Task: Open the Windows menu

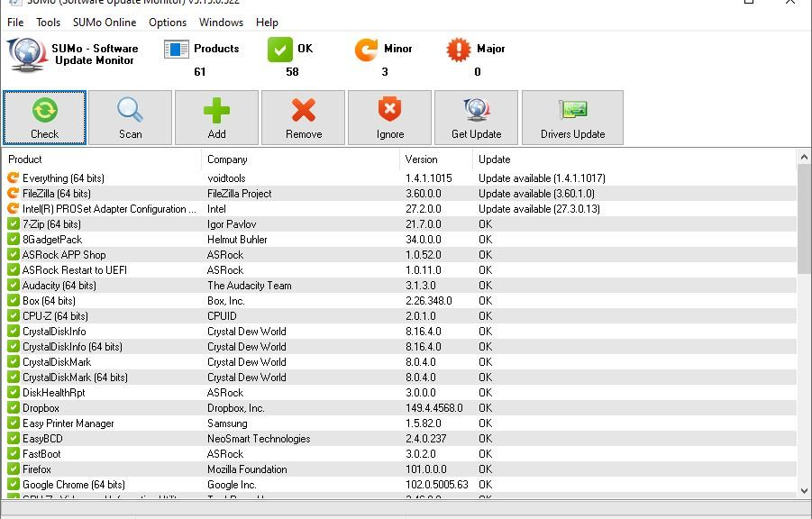Action: pos(221,23)
